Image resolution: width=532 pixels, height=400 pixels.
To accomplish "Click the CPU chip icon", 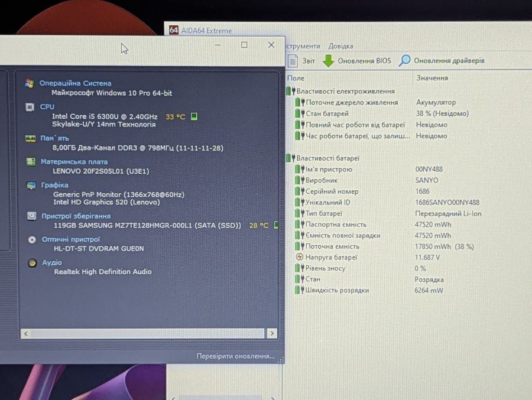I will 30,107.
